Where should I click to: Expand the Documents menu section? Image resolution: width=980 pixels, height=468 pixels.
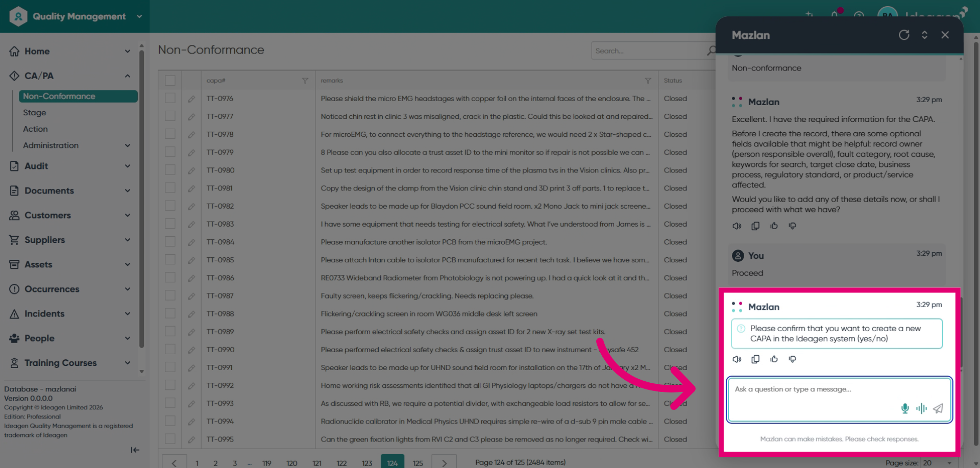click(127, 190)
